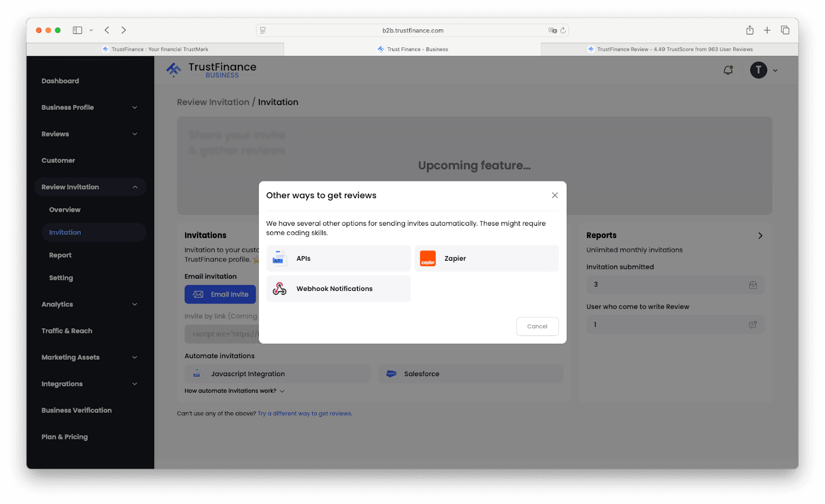Expand the Analytics section chevron
825x504 pixels.
click(135, 305)
